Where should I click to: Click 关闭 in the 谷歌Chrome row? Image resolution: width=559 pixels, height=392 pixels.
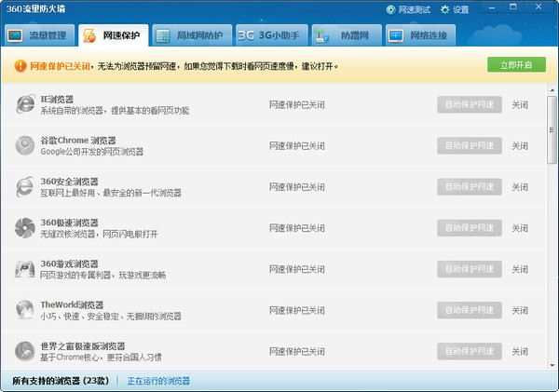(520, 146)
